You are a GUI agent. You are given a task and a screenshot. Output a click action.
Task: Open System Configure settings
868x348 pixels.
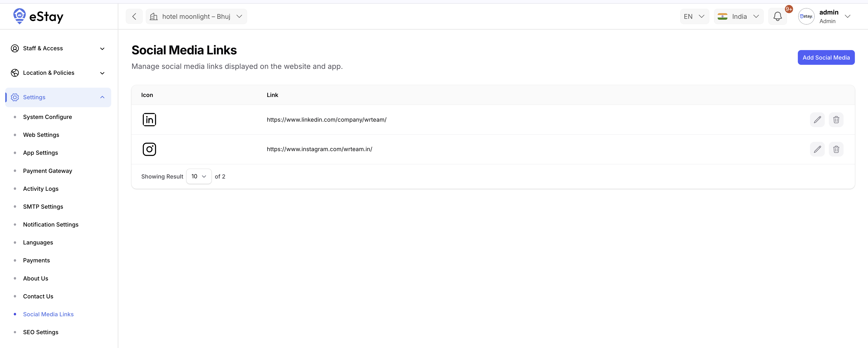click(48, 117)
